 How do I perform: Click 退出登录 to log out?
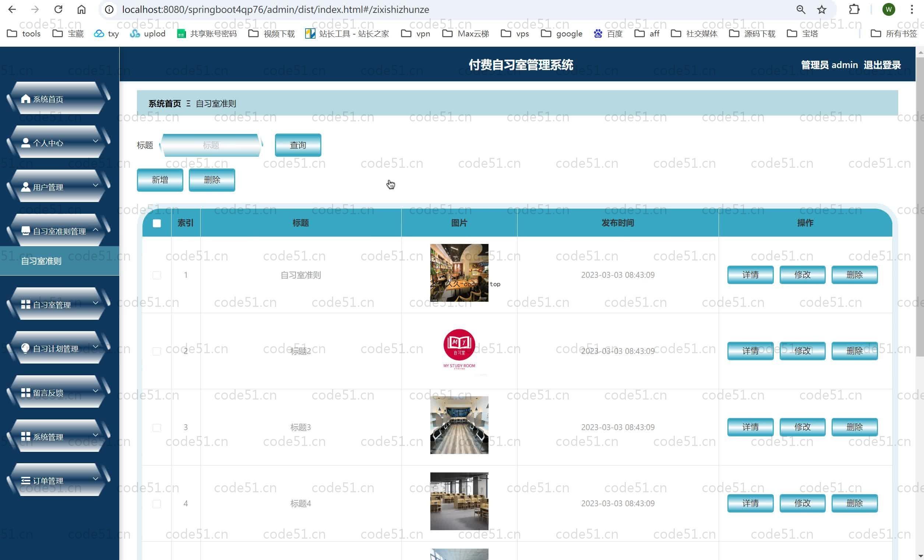click(882, 65)
